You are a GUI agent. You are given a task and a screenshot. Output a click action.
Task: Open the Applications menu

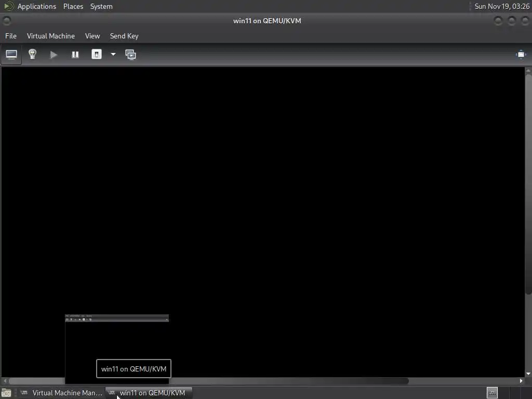click(37, 6)
